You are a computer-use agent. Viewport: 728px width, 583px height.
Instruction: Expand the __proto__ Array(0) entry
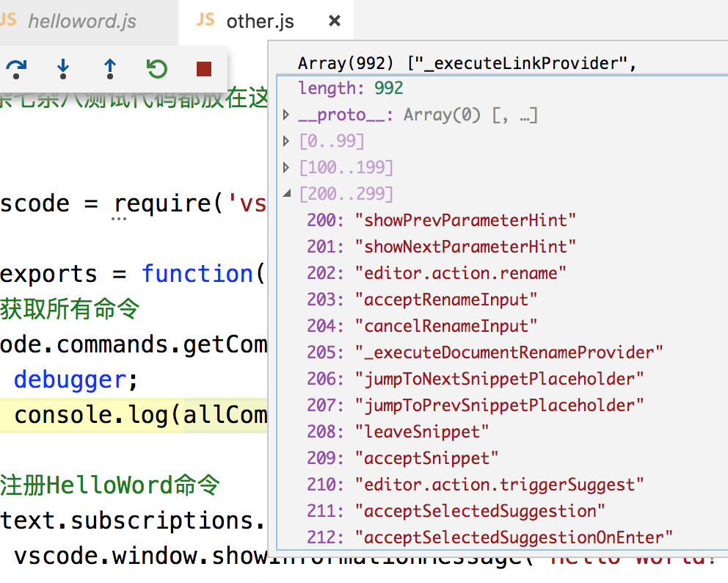[x=286, y=115]
